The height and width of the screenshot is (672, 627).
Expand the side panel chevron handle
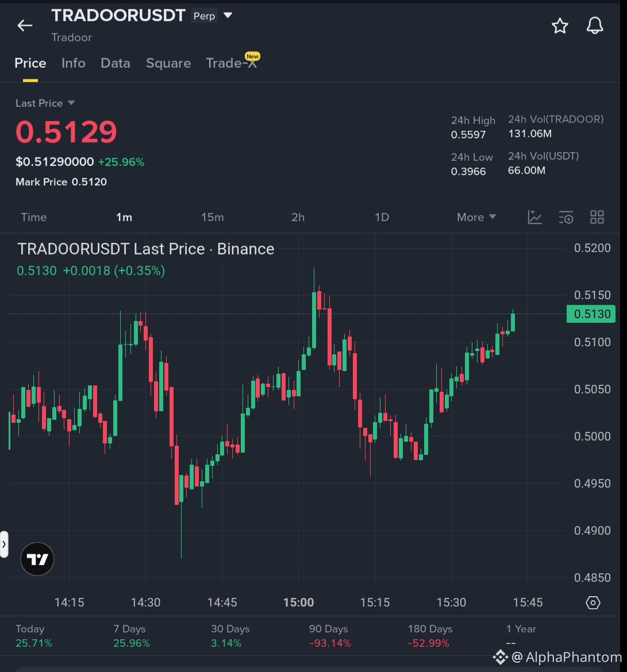point(4,544)
